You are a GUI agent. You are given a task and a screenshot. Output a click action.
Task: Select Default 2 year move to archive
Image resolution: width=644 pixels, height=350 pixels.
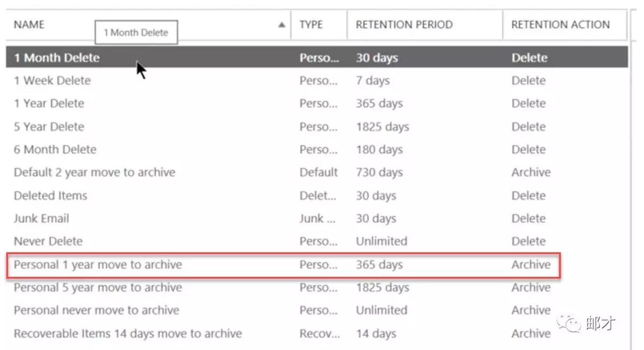(94, 172)
